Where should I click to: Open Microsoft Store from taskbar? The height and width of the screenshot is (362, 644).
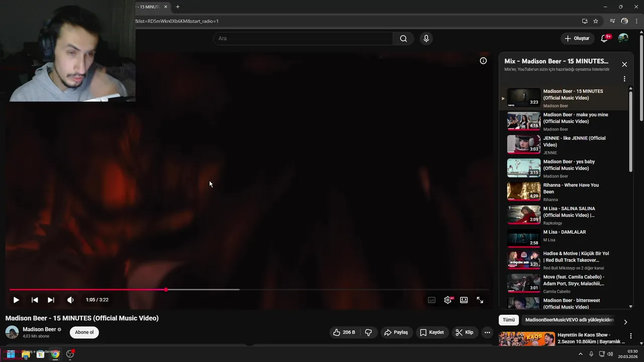(x=40, y=354)
